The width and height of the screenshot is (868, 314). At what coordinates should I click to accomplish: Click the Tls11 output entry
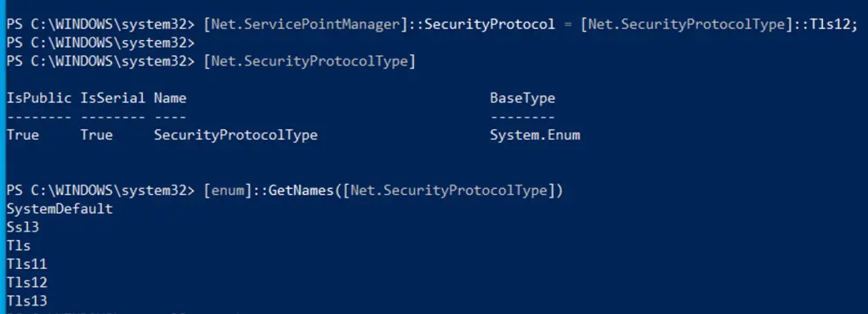[27, 264]
